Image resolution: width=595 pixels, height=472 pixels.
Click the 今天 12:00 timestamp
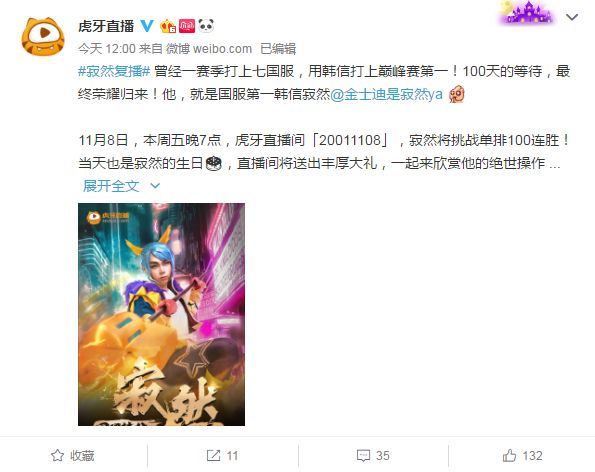107,49
